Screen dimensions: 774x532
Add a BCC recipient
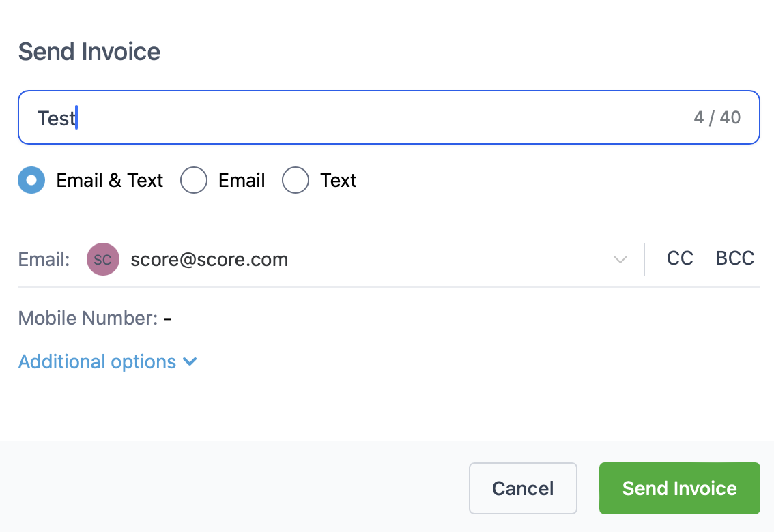click(734, 258)
